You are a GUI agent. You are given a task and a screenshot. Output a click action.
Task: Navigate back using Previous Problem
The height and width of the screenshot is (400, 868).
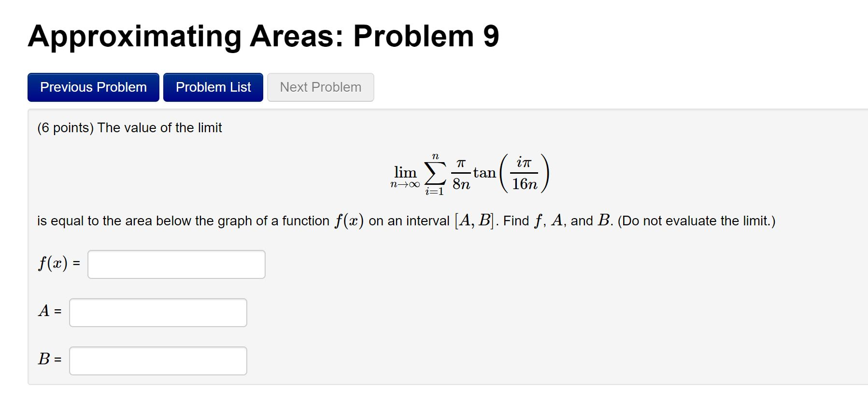[93, 87]
